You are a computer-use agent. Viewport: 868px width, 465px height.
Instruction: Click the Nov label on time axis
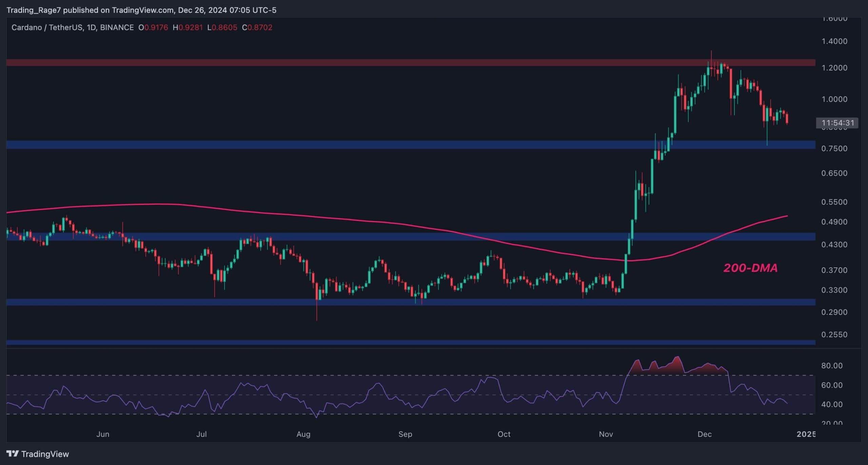pyautogui.click(x=606, y=434)
